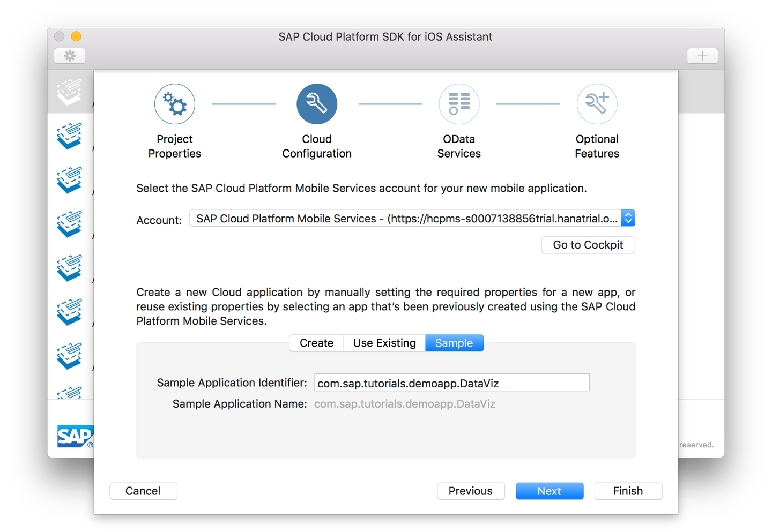Select the highlighted top project icon in sidebar
Screen dimensions: 772x532
coord(70,92)
